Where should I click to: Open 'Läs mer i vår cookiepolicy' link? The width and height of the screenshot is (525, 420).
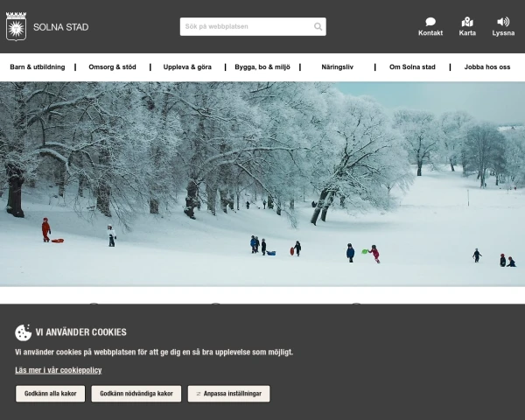coord(59,370)
